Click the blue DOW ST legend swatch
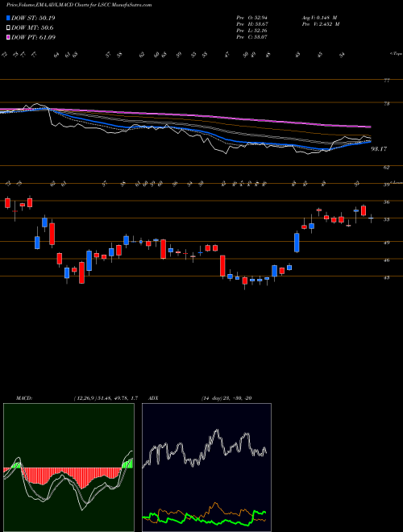Screen dimensions: 403x532 8,18
